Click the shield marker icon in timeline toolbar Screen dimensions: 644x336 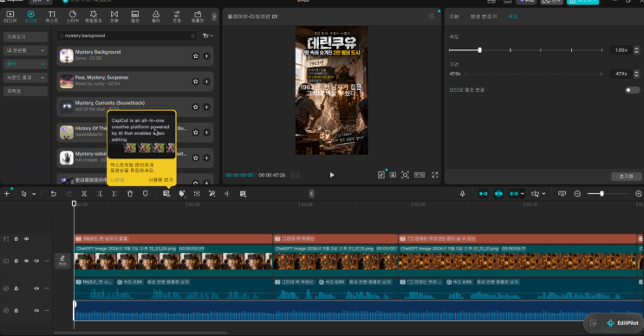(x=146, y=194)
